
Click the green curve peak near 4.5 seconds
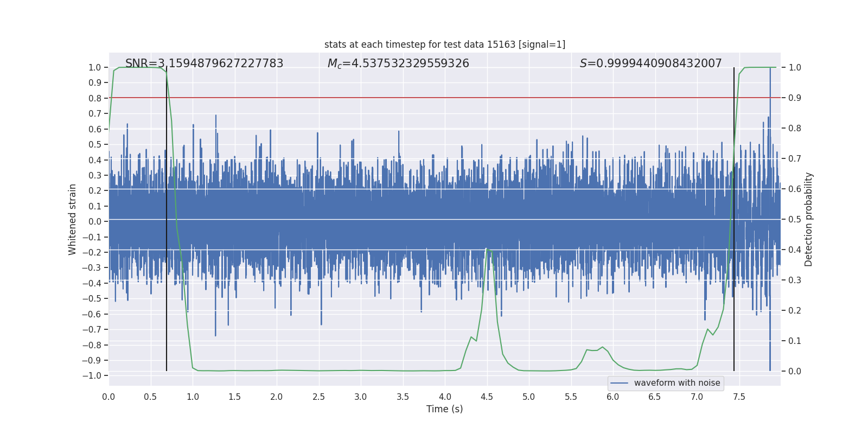coord(487,249)
